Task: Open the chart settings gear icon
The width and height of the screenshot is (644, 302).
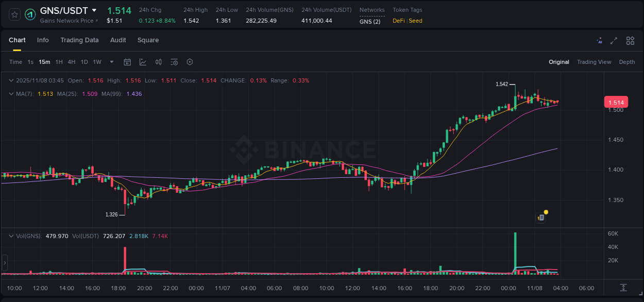Action: [x=190, y=62]
